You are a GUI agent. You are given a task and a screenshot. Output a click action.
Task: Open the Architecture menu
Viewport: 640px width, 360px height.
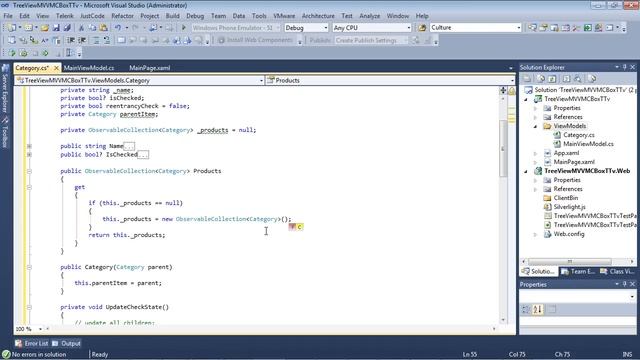click(318, 16)
